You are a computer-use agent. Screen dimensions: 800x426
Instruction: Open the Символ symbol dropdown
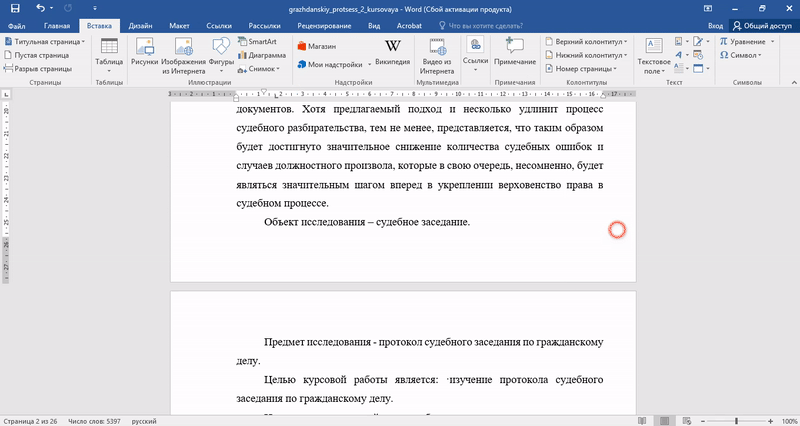click(742, 56)
